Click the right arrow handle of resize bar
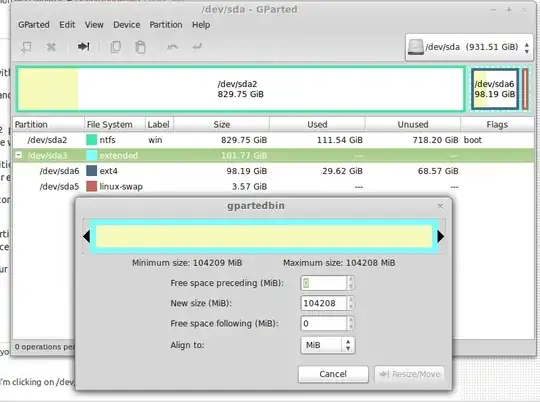 coord(440,237)
